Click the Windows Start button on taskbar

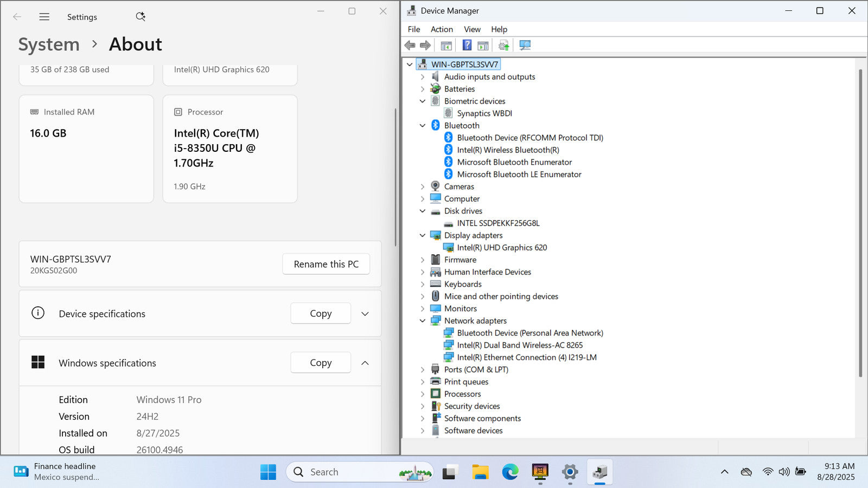click(x=268, y=472)
